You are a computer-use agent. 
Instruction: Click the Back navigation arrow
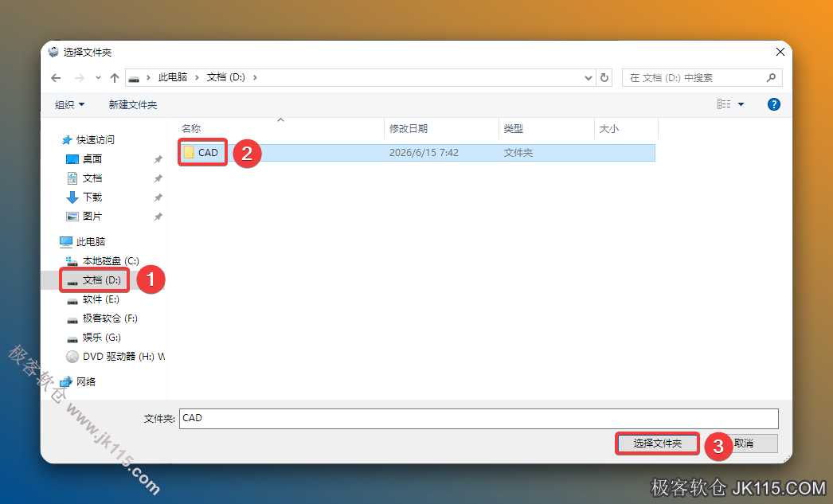[56, 78]
